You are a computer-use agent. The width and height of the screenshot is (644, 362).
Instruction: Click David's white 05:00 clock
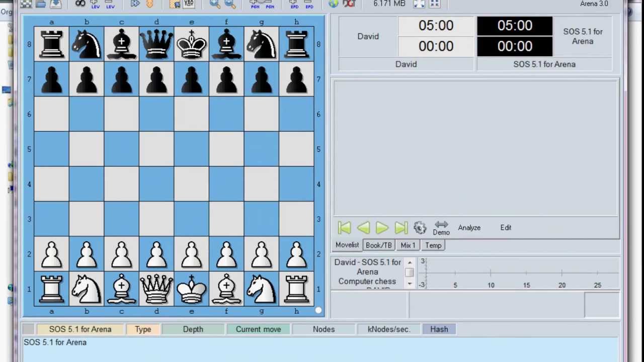click(436, 26)
